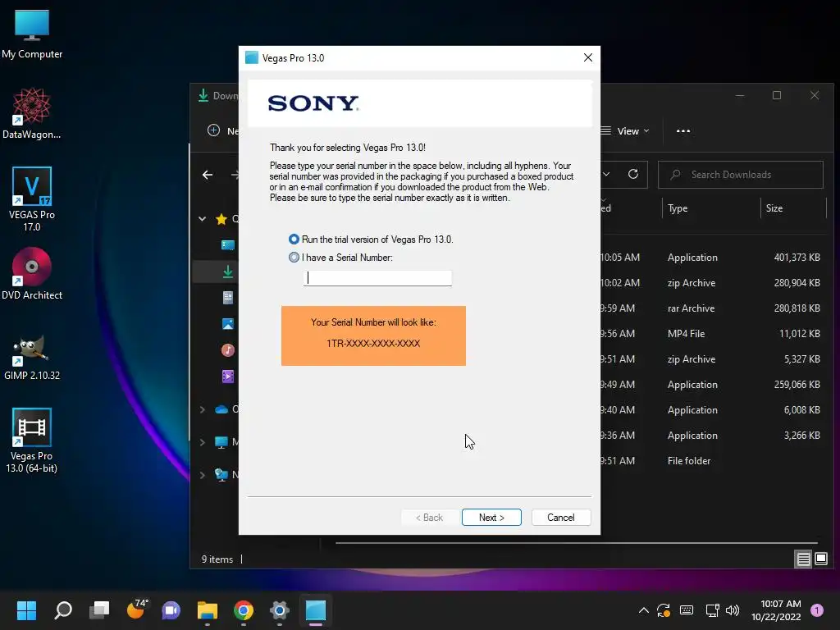The image size is (840, 630).
Task: Open File Explorer from taskbar
Action: click(208, 610)
